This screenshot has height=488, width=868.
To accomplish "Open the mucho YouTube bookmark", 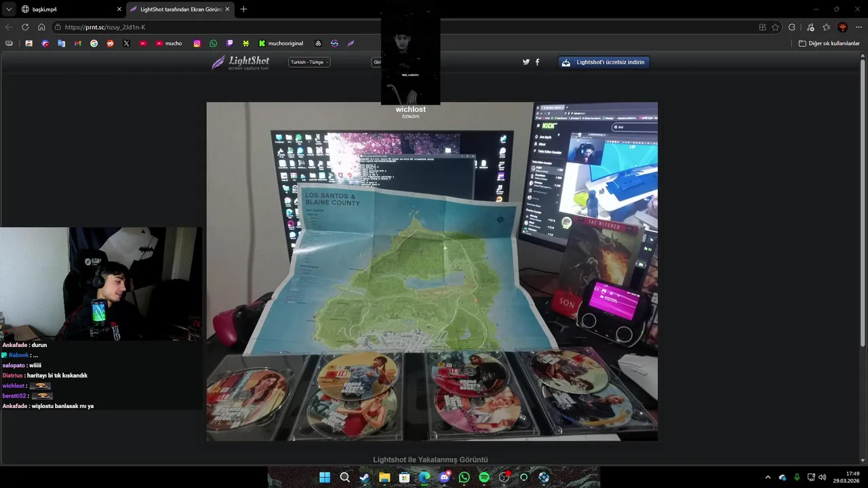I will coord(169,43).
